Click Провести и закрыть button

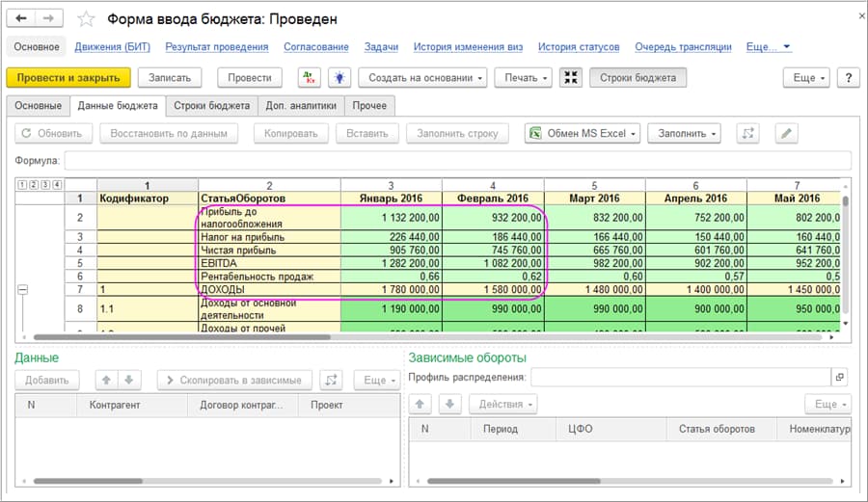68,78
